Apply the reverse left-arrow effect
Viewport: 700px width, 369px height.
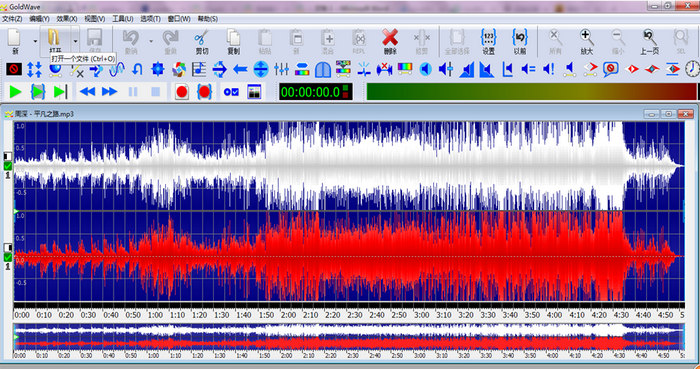point(240,69)
